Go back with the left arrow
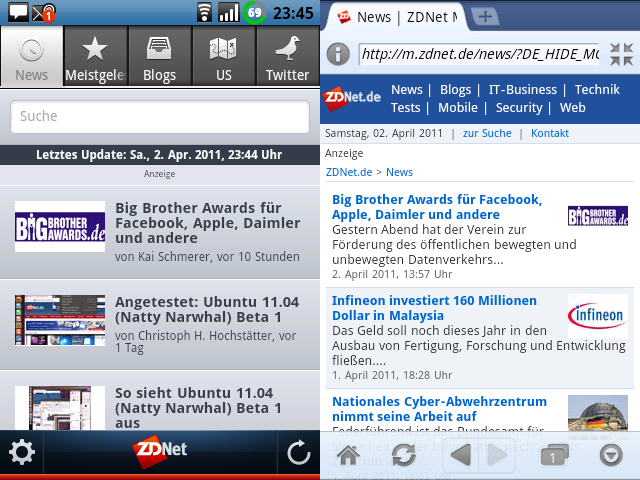Viewport: 640px width, 480px height. point(461,455)
